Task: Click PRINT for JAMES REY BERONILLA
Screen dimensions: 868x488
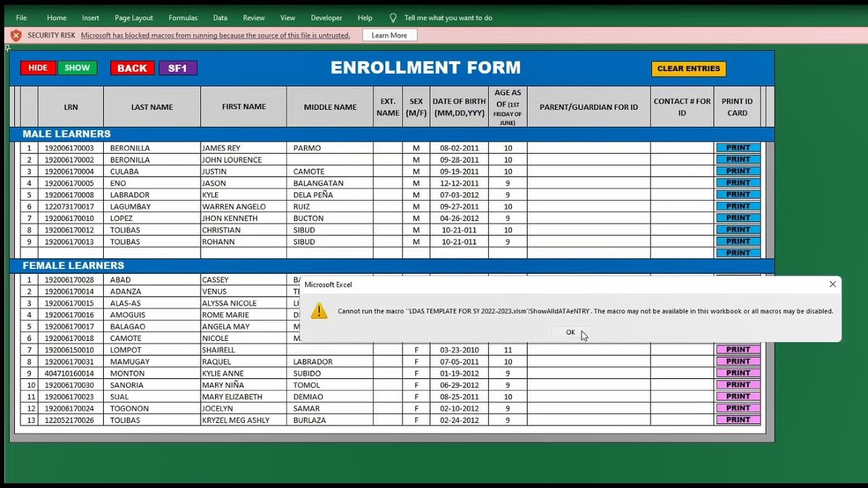Action: (738, 148)
